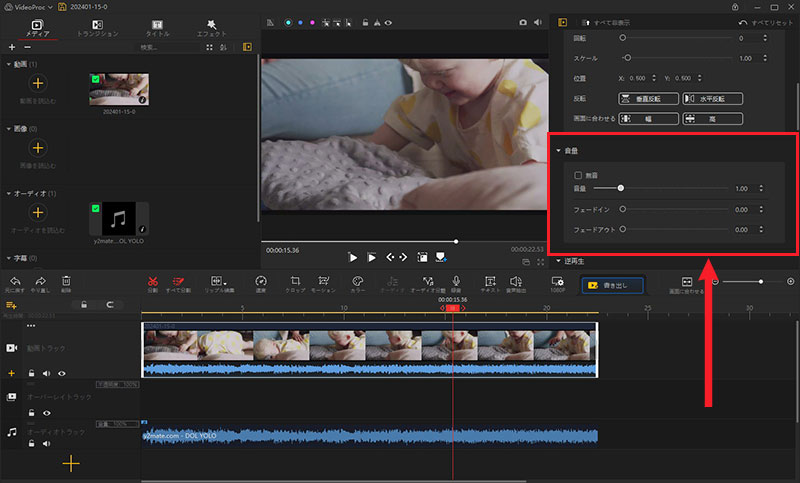Take a snapshot with the camera icon

[x=523, y=22]
